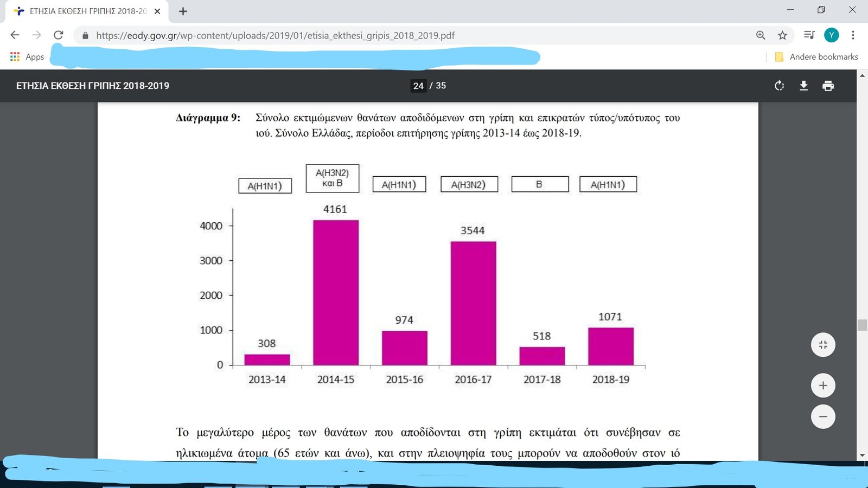
Task: Print the PDF document
Action: pos(828,86)
